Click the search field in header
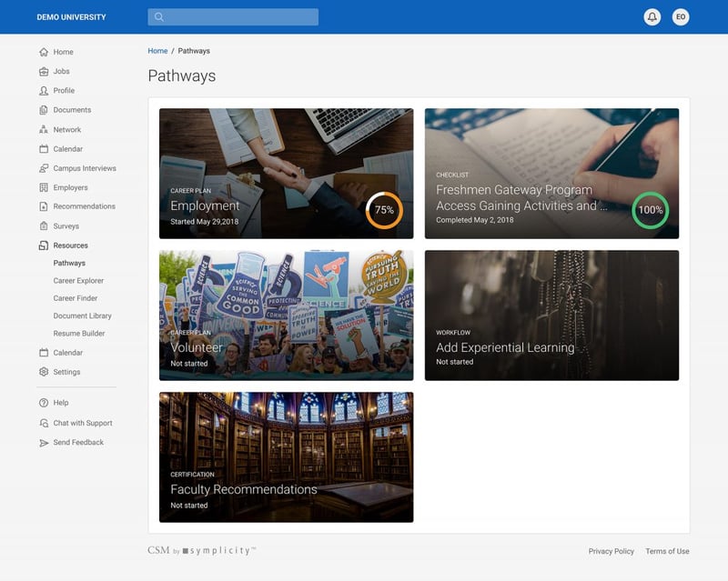728x581 pixels. pyautogui.click(x=233, y=17)
